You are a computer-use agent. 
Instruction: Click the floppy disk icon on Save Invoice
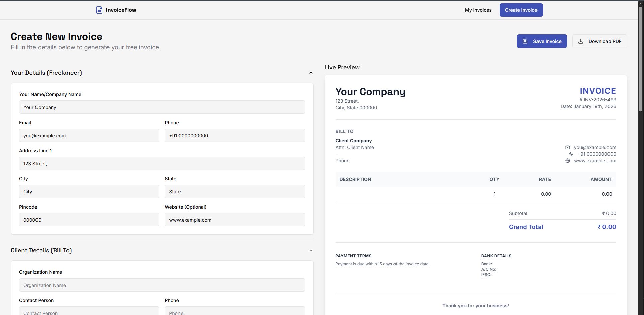[525, 41]
